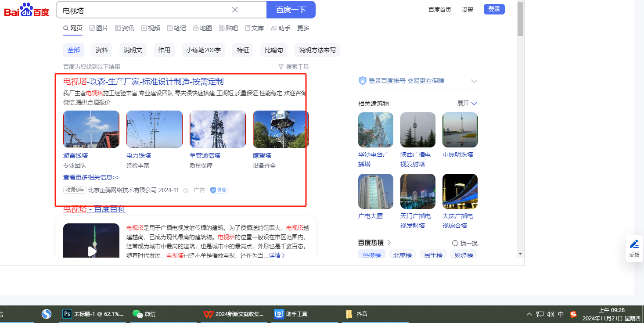The width and height of the screenshot is (644, 323).
Task: Expand the 更多 menu
Action: [303, 28]
